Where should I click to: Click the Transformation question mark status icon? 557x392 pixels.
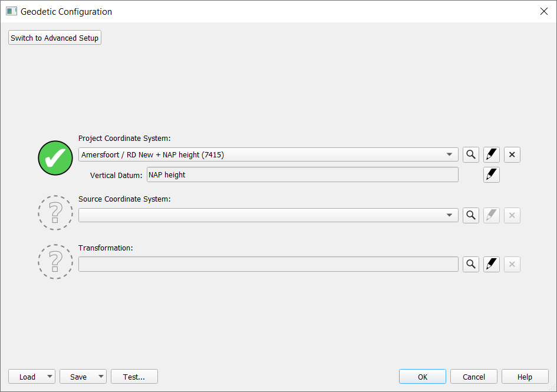click(x=55, y=262)
